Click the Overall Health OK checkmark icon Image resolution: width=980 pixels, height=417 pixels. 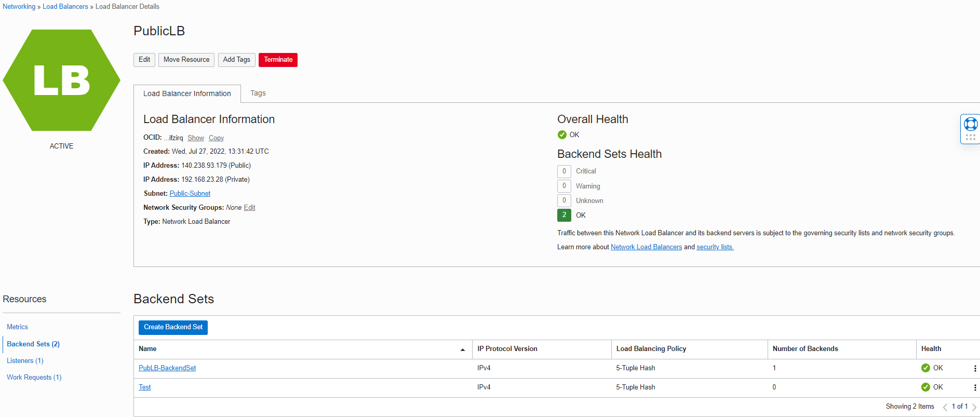point(562,135)
